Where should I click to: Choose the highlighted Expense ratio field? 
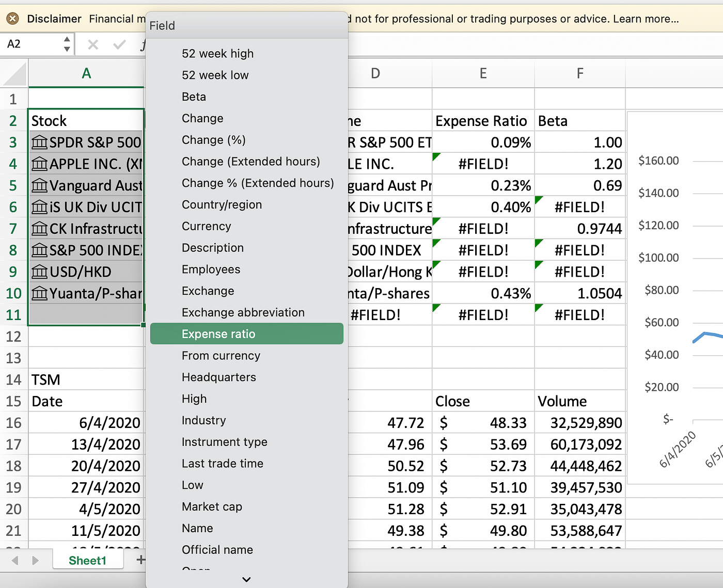coord(247,333)
